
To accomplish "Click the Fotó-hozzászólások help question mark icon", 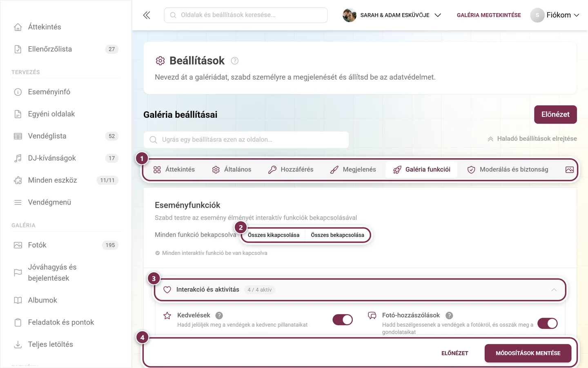I will click(449, 316).
